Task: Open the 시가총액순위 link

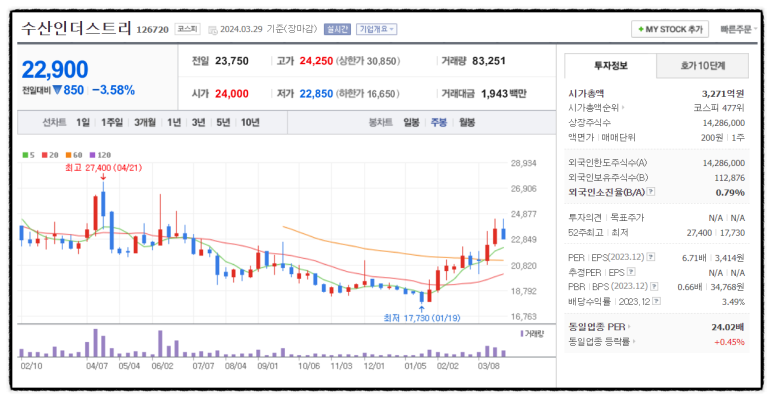Action: [x=594, y=108]
